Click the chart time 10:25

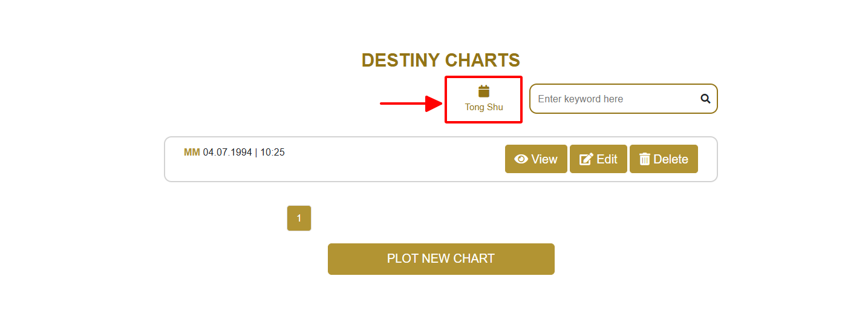(x=272, y=153)
